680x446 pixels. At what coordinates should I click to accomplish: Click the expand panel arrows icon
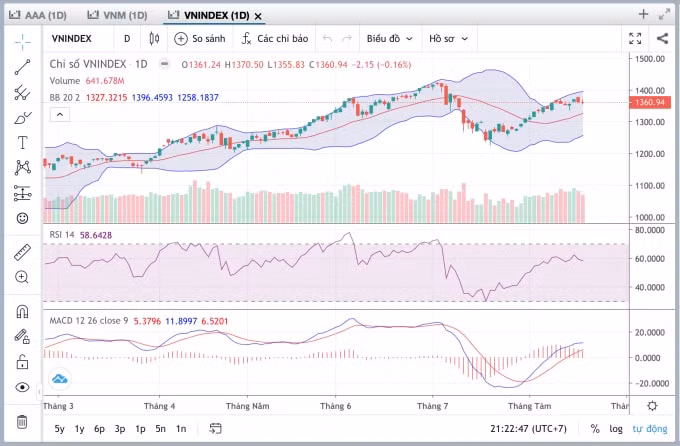coord(664,14)
